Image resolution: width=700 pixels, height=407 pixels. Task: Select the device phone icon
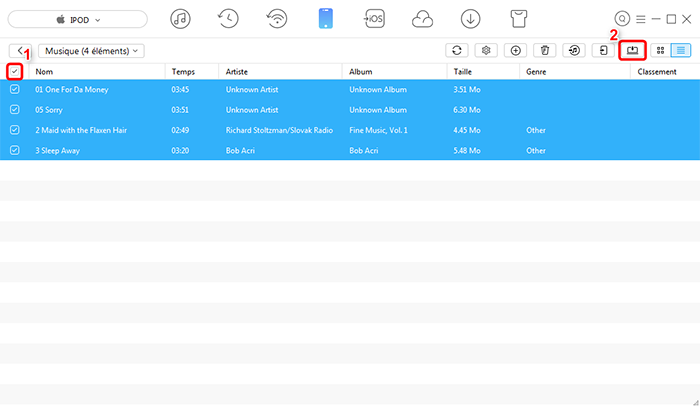[x=325, y=19]
